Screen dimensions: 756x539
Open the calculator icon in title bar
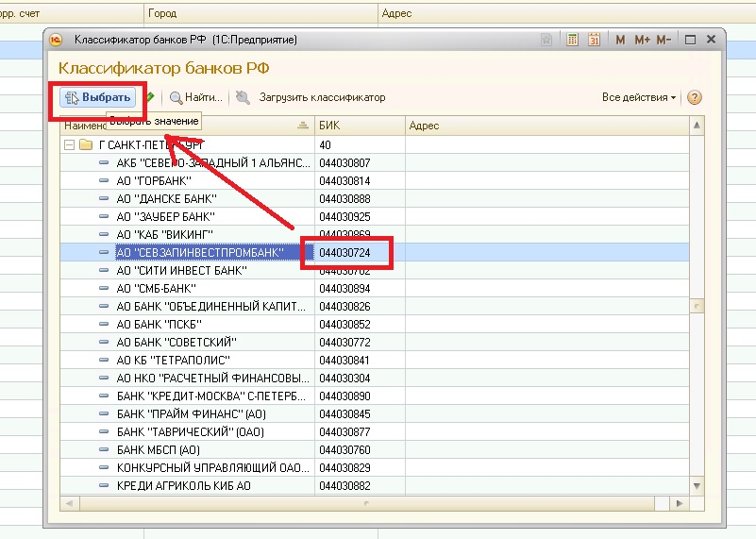pyautogui.click(x=572, y=40)
